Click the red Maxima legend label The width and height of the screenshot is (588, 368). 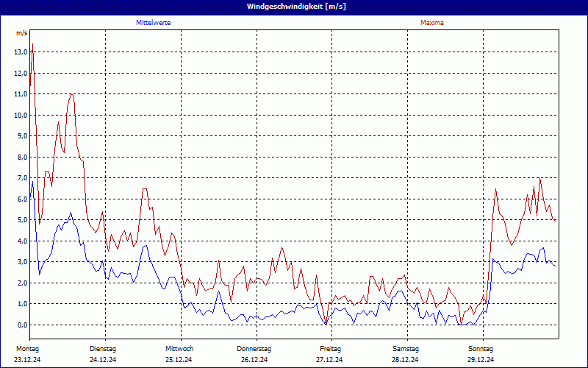[431, 23]
